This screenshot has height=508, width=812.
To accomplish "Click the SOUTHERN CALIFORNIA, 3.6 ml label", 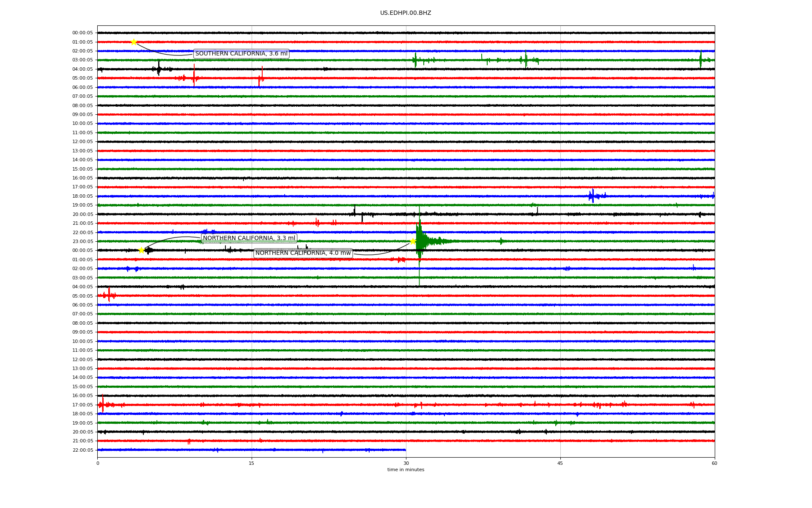I will coord(241,54).
